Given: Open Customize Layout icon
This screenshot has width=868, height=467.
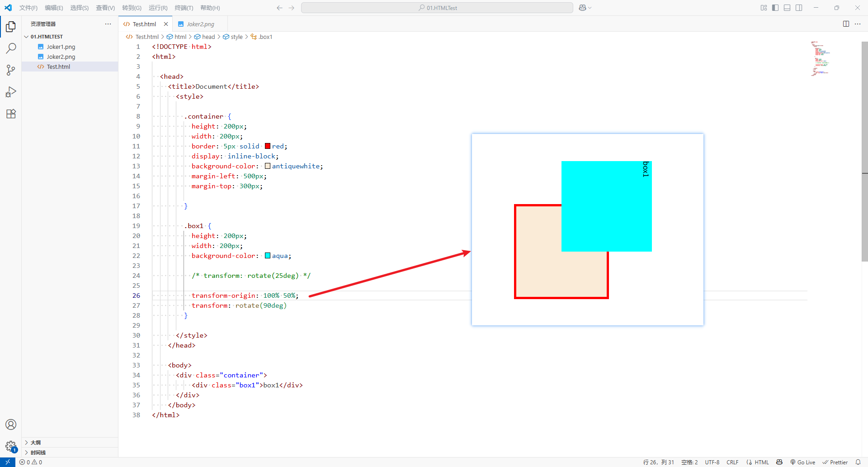Looking at the screenshot, I should point(764,8).
